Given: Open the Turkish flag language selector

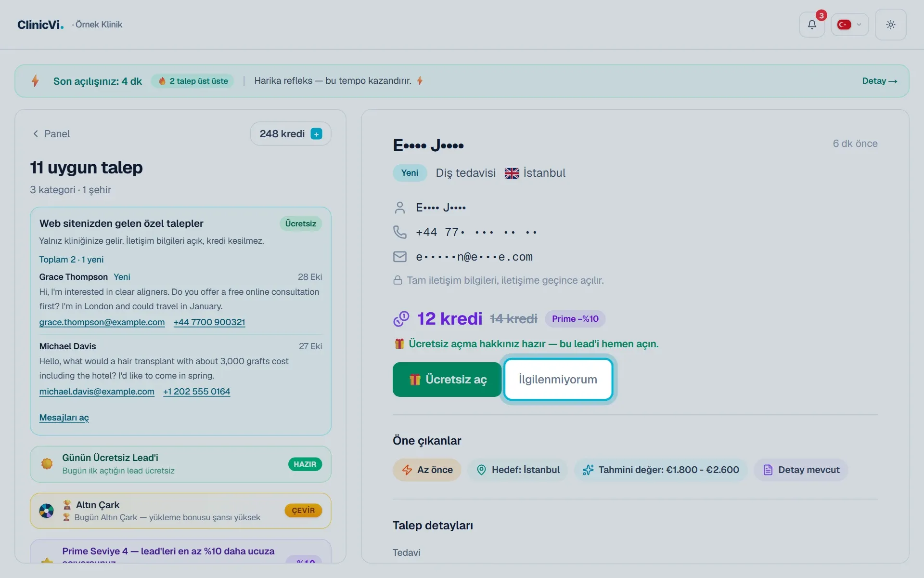Looking at the screenshot, I should point(849,25).
